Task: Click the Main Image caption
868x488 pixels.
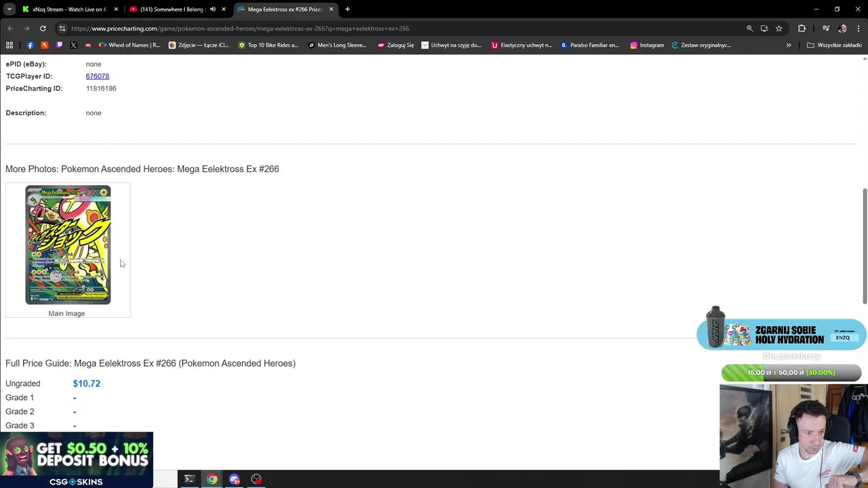Action: pos(66,314)
